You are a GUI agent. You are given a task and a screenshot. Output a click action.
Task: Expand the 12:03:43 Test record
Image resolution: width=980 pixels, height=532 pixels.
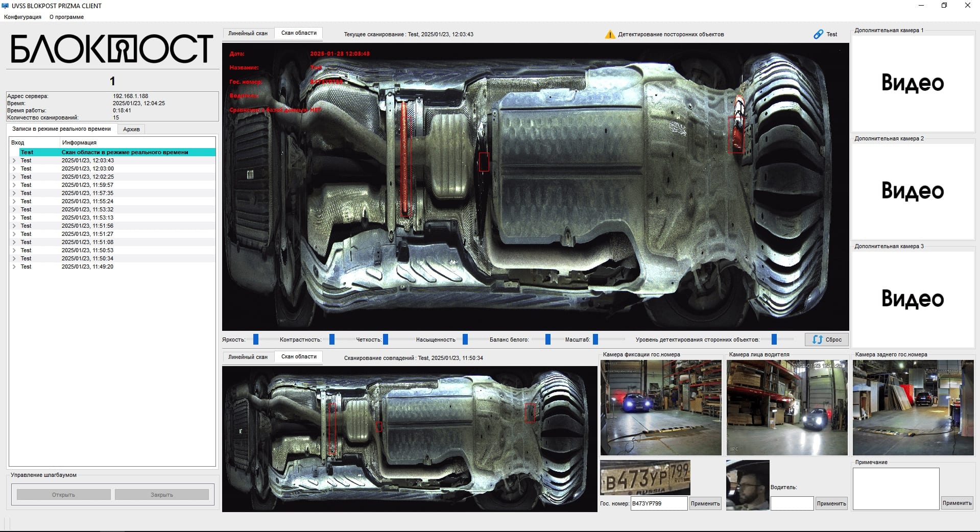14,160
